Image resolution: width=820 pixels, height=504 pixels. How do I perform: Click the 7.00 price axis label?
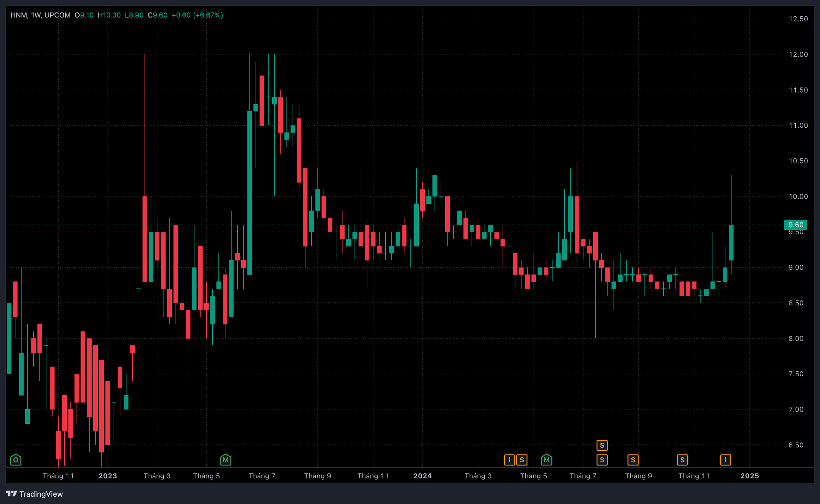pyautogui.click(x=796, y=409)
